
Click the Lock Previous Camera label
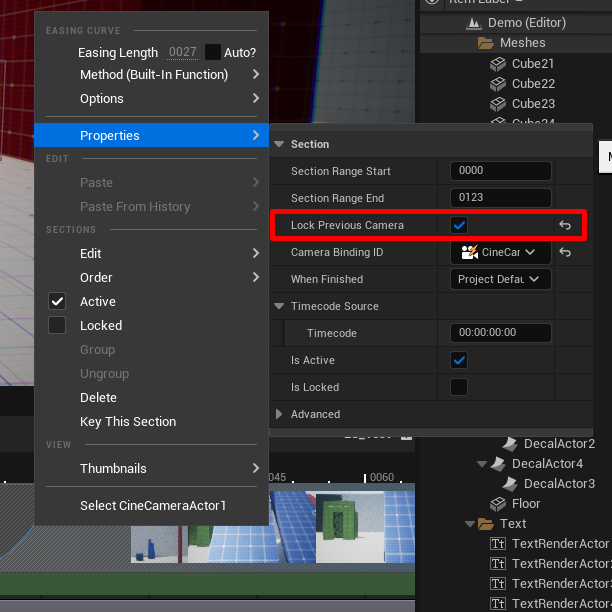(x=347, y=225)
